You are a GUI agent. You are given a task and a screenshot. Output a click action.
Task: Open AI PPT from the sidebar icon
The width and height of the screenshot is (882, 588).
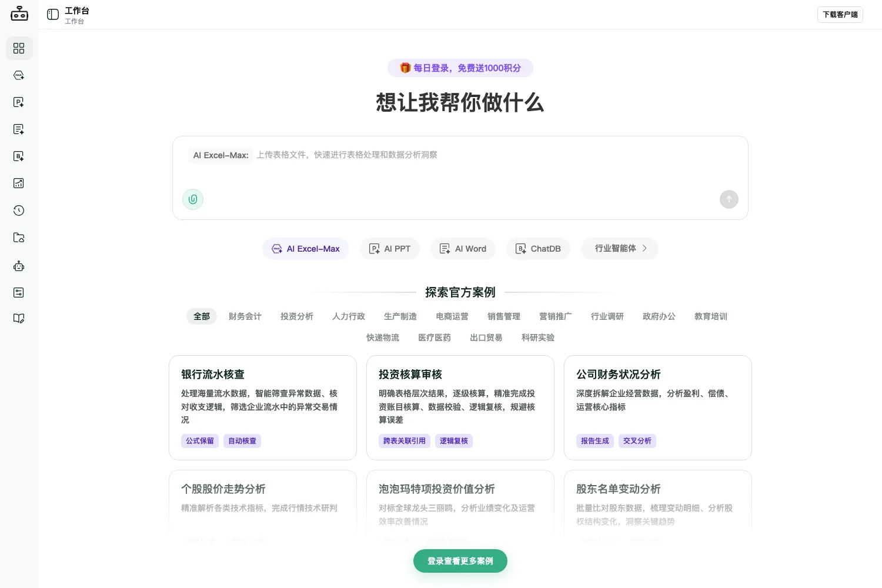coord(19,102)
